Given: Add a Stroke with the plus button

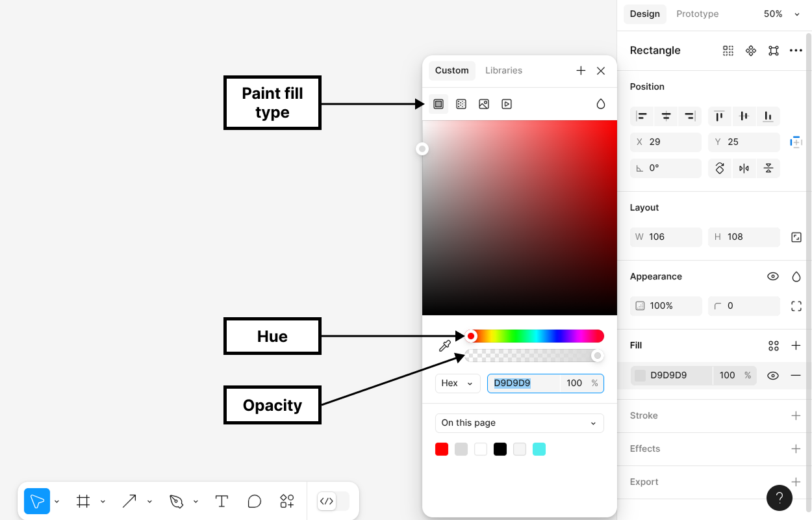Looking at the screenshot, I should pos(796,415).
